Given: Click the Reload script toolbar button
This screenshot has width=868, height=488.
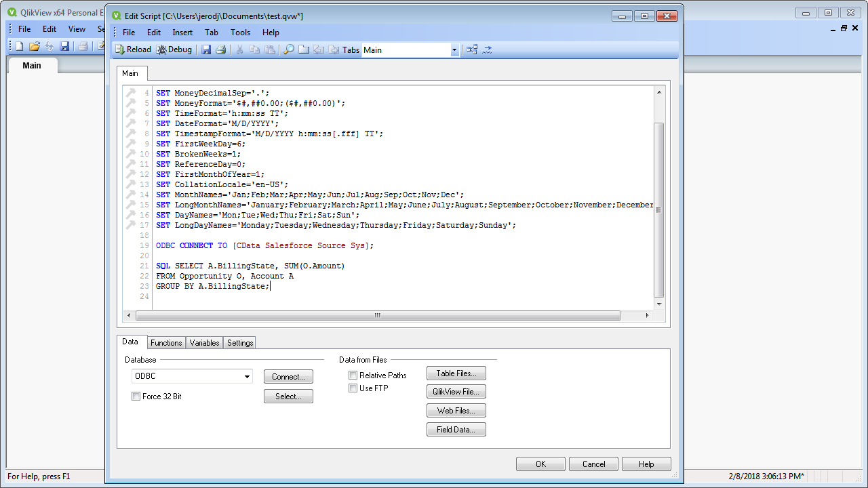Looking at the screenshot, I should pos(133,49).
